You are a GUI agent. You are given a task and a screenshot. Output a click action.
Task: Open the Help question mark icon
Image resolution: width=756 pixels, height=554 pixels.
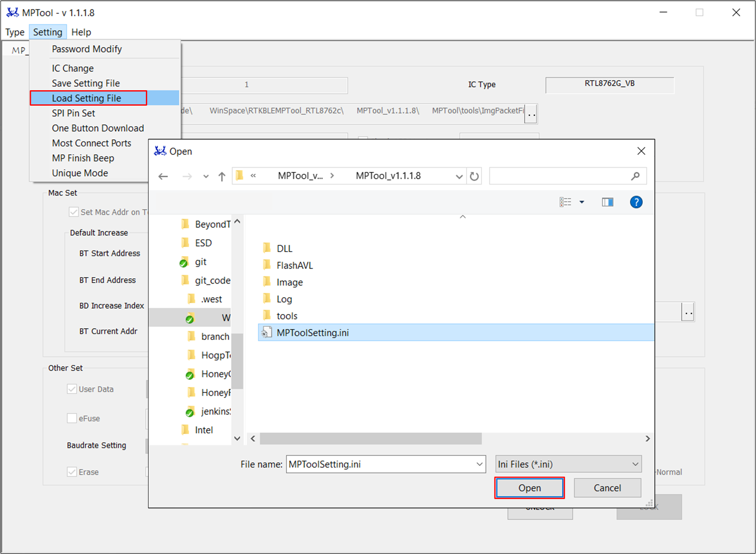point(636,202)
